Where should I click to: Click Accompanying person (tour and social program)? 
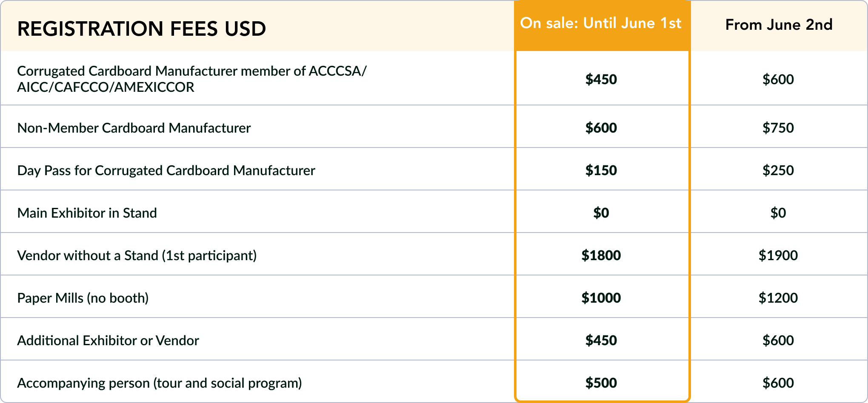point(160,383)
